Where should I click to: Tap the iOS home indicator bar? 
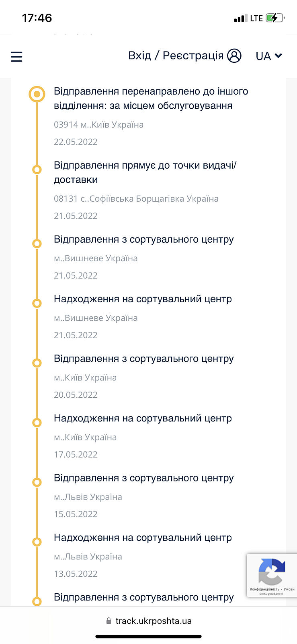click(x=148, y=636)
